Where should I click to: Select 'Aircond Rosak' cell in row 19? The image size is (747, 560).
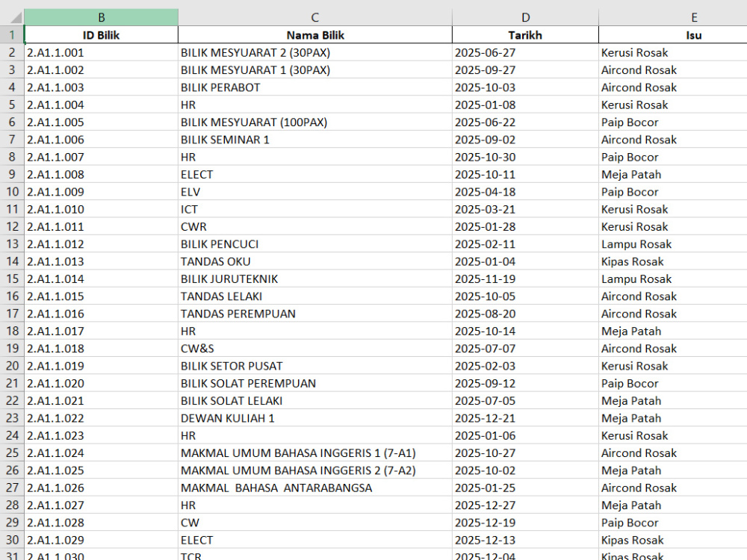[x=673, y=349]
